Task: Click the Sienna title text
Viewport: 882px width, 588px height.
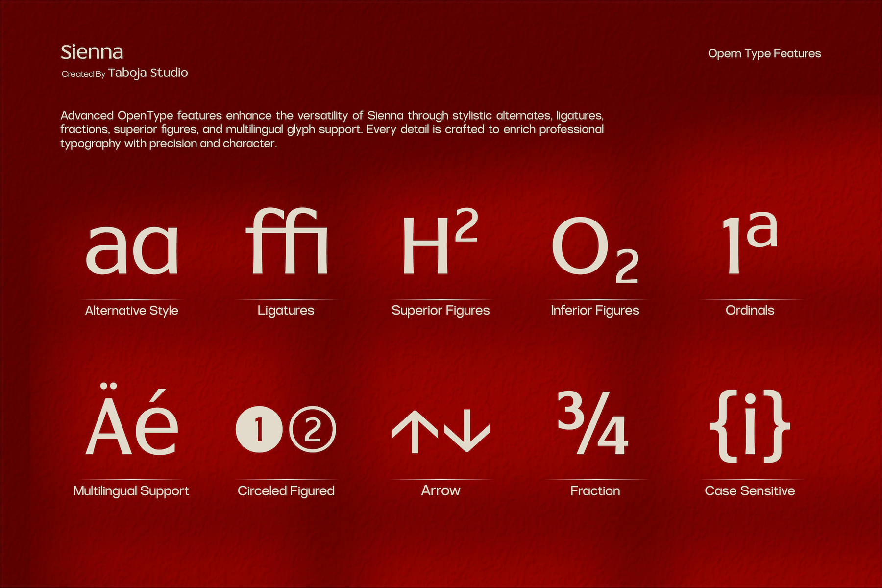Action: coord(92,52)
